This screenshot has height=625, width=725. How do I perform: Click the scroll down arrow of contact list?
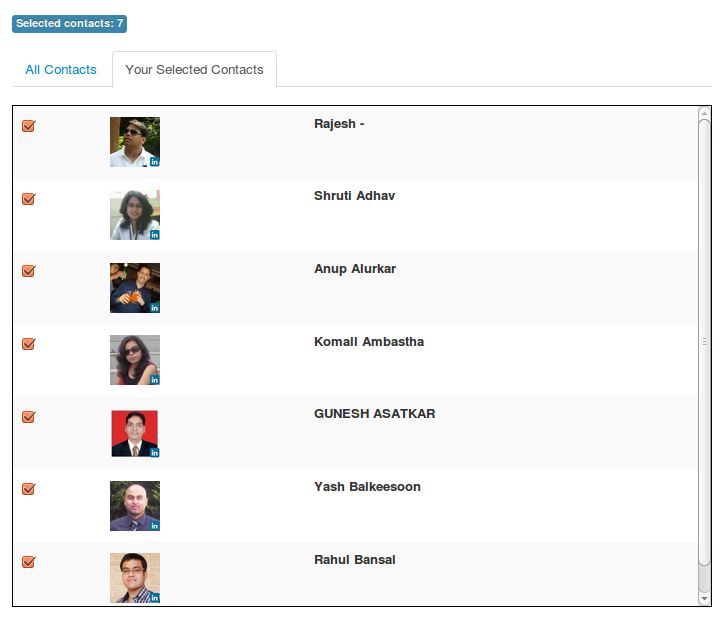click(705, 598)
